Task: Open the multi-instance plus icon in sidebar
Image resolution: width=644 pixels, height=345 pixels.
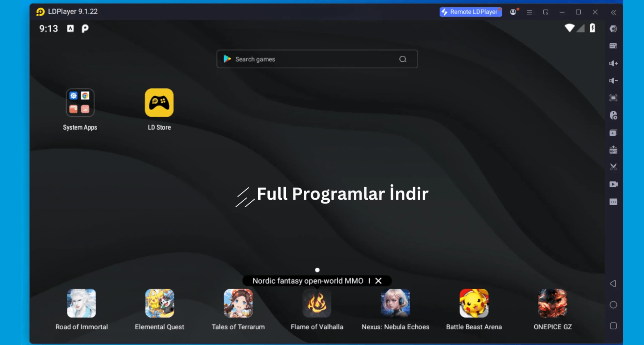Action: tap(613, 133)
